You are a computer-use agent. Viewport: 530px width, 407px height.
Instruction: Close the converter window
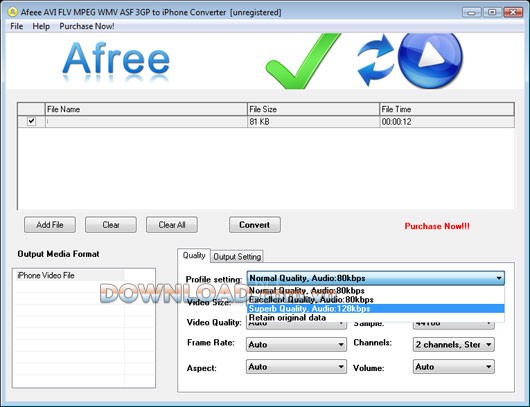pyautogui.click(x=513, y=13)
